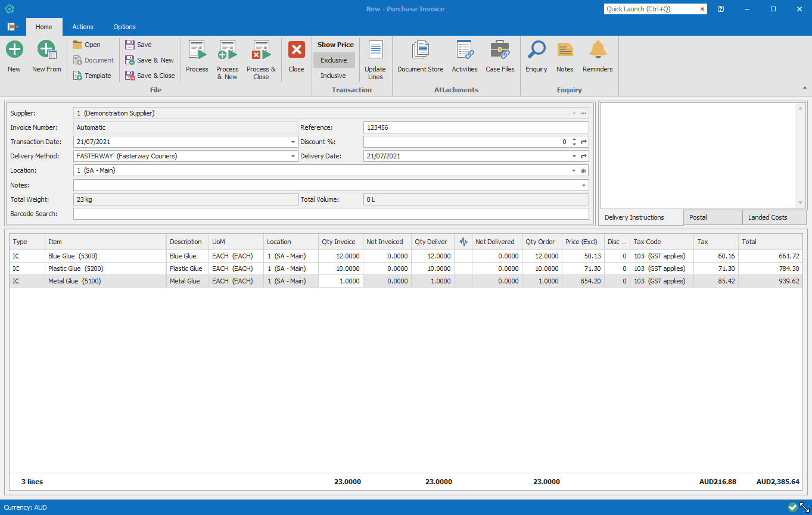Open the Case Files briefcase icon

coord(500,57)
